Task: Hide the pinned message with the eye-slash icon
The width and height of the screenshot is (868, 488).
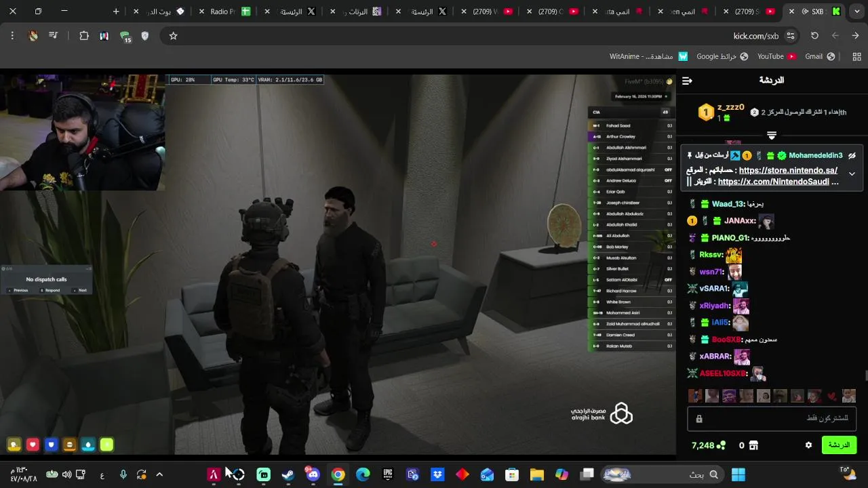Action: tap(852, 156)
